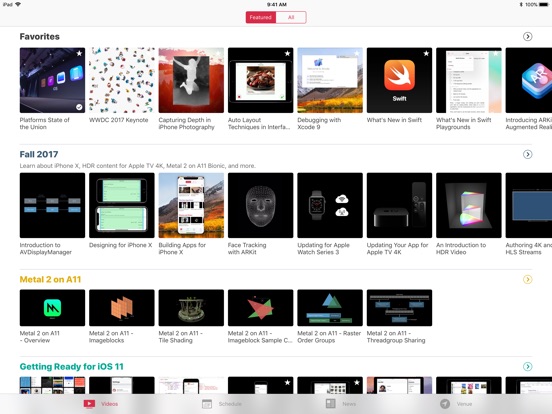Open Metal 2 Imageblock Sample Coverage thumbnail

[261, 308]
